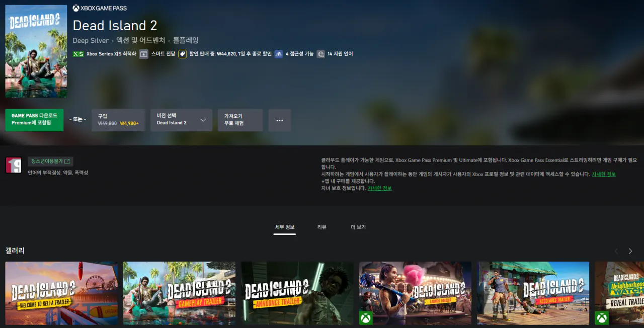Click the GAME PASS 다운로드 button
644x328 pixels.
coord(34,120)
